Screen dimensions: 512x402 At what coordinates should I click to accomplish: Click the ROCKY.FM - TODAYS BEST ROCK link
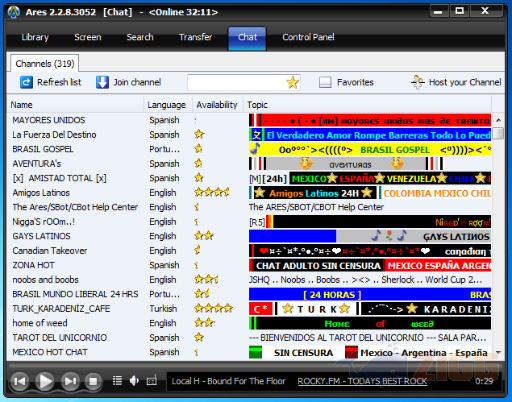pos(362,381)
